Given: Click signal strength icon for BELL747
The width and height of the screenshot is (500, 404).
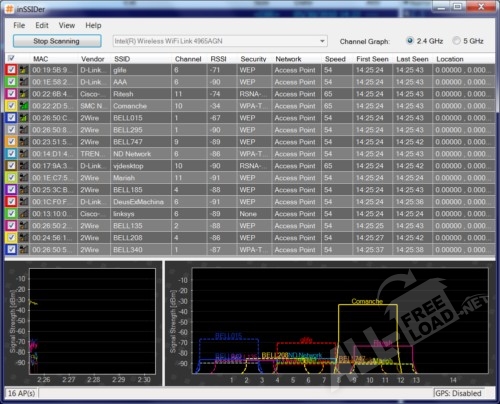Looking at the screenshot, I should 24,142.
